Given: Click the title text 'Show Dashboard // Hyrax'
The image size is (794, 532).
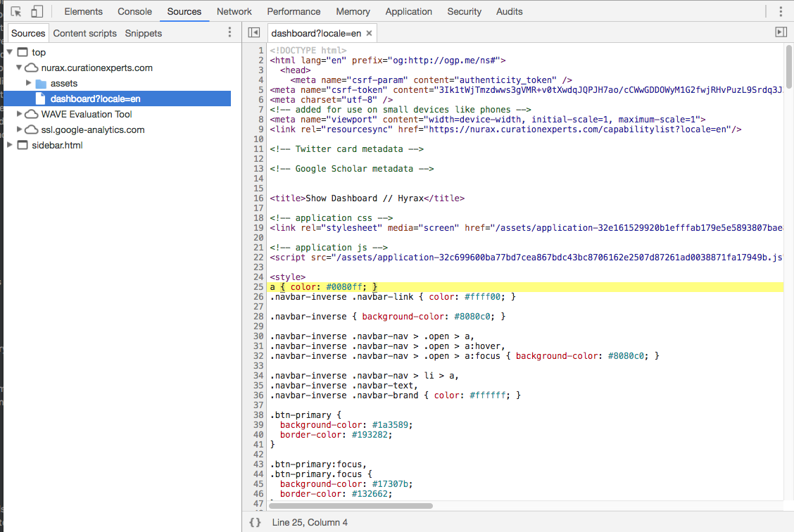Looking at the screenshot, I should coord(364,198).
